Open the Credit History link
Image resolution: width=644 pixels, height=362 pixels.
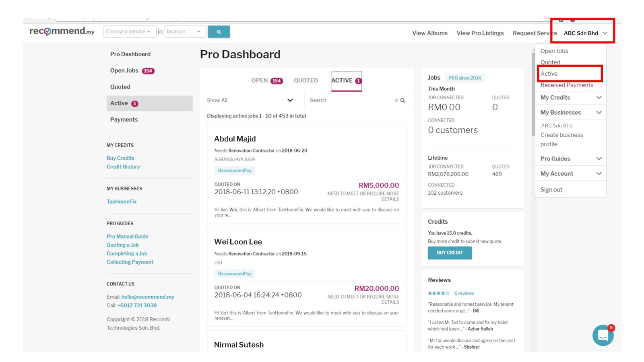tap(123, 167)
